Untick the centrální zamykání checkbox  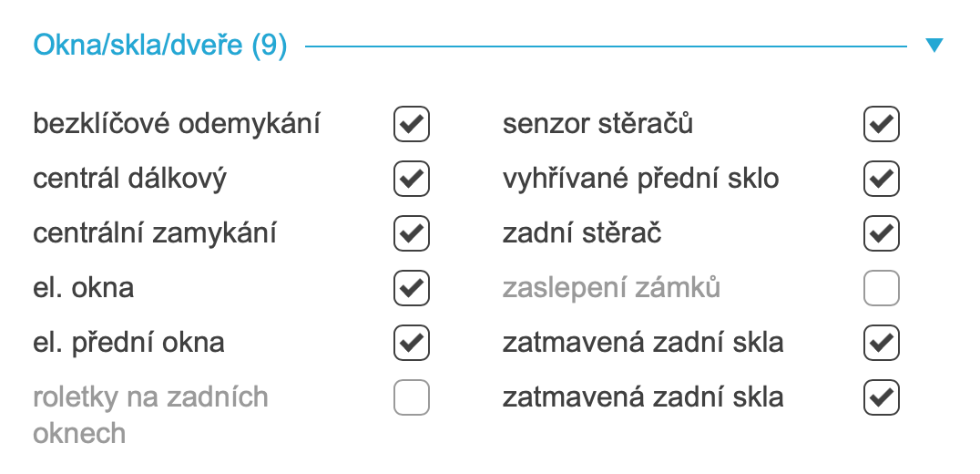coord(411,233)
